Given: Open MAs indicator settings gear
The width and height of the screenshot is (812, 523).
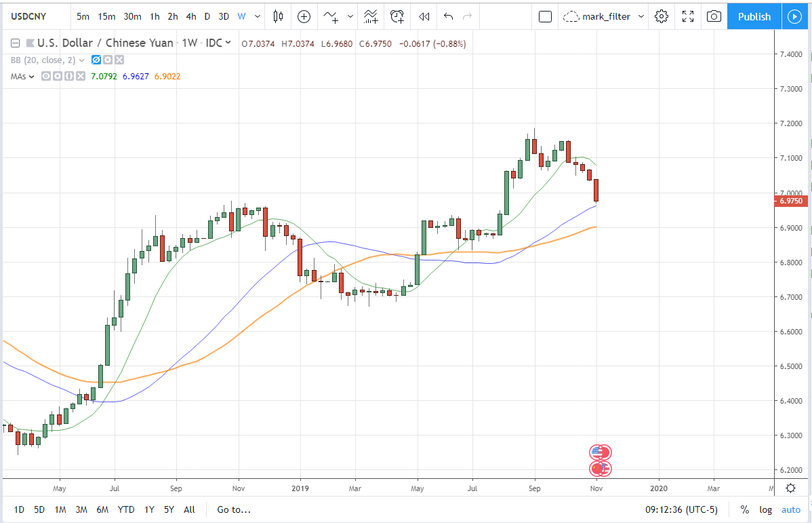Looking at the screenshot, I should (x=58, y=76).
